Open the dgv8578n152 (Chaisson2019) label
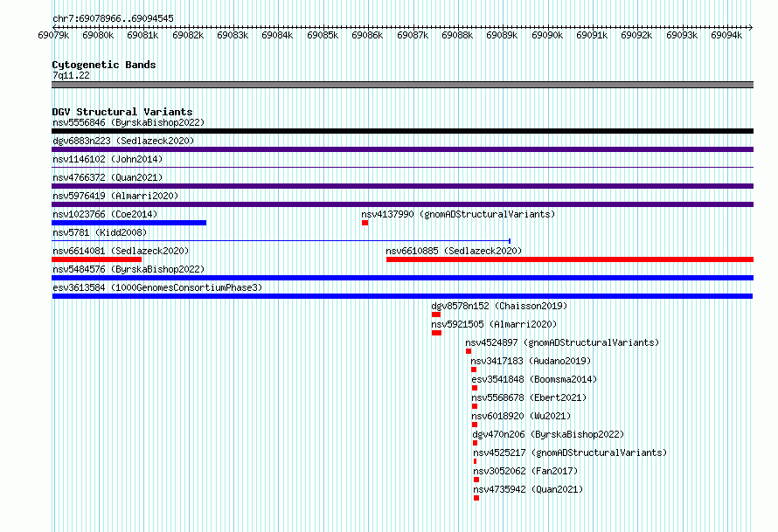 pos(499,306)
